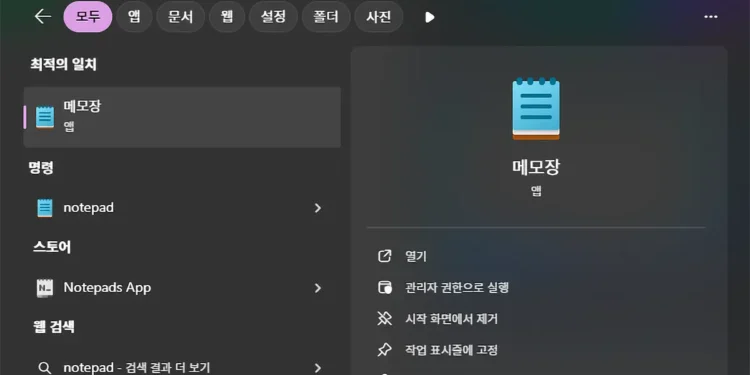The height and width of the screenshot is (375, 750).
Task: Click the 스토어 section heading
Action: (52, 247)
